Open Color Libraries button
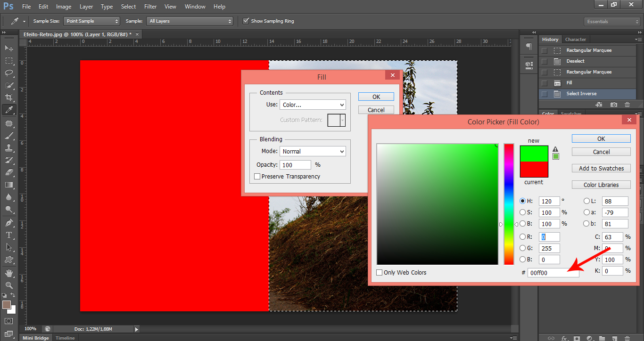Image resolution: width=644 pixels, height=341 pixels. tap(601, 185)
